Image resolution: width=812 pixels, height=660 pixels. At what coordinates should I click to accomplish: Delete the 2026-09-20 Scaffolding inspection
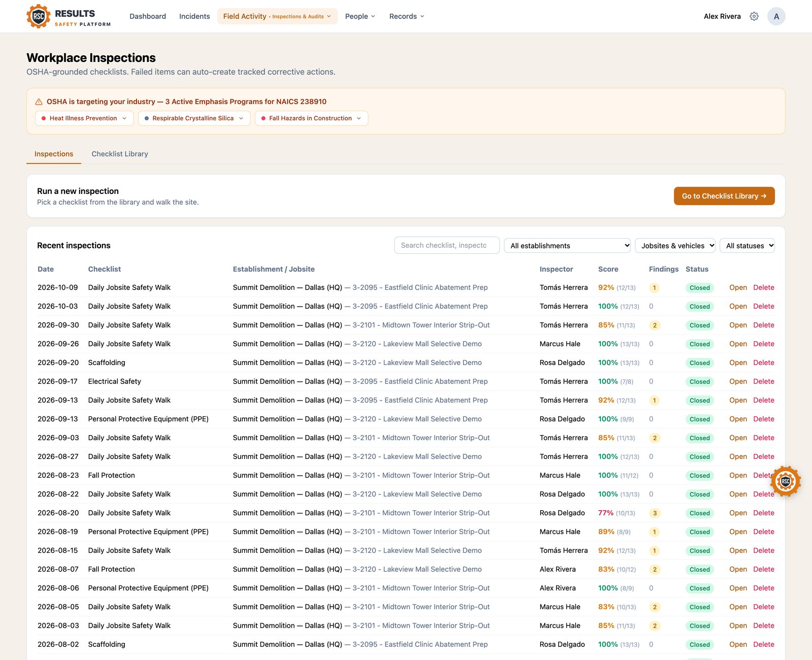pos(763,362)
